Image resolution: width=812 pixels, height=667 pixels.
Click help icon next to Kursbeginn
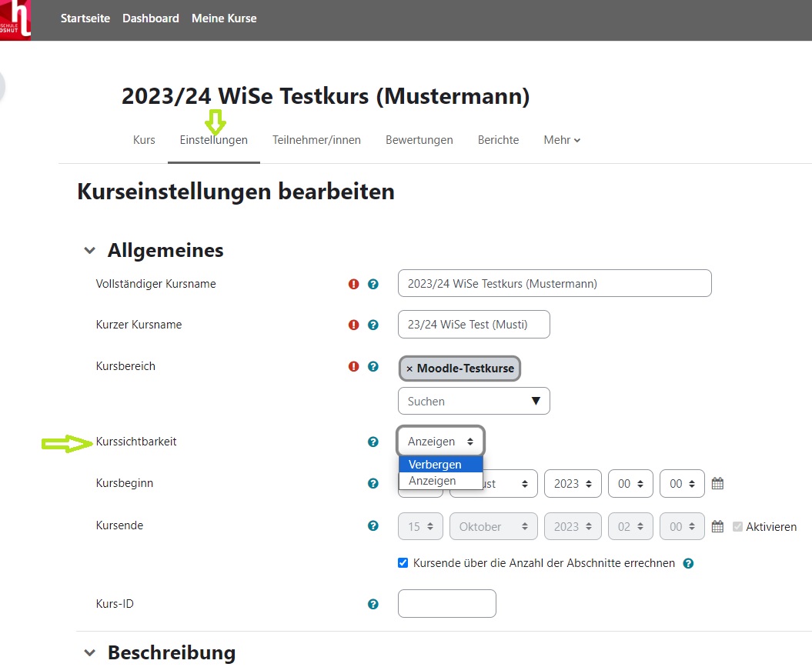373,484
